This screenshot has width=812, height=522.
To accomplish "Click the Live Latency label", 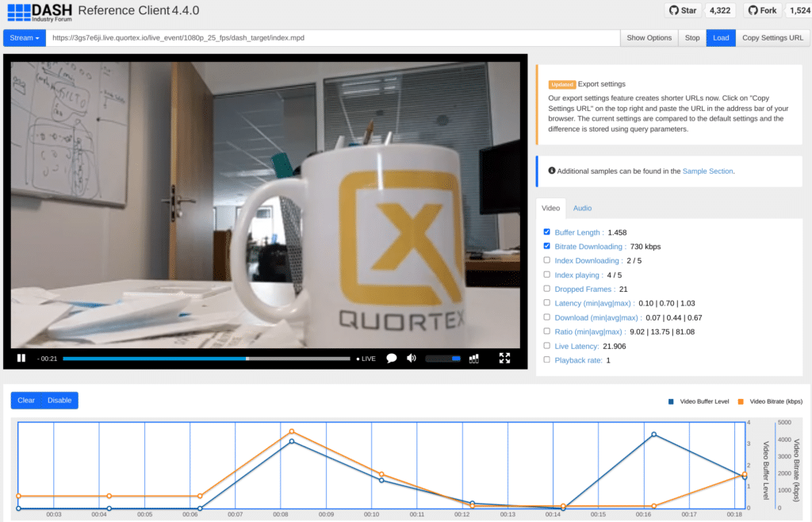I will coord(576,347).
